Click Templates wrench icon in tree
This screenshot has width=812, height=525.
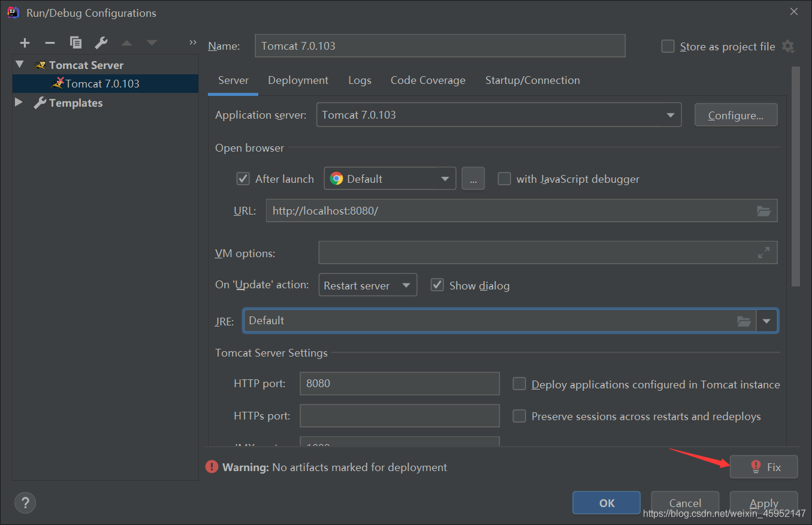pos(40,102)
